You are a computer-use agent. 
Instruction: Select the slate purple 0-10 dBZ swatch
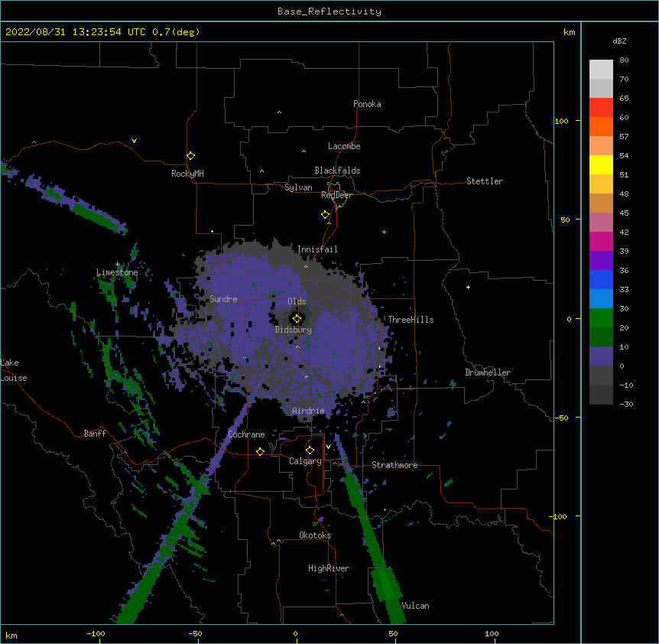(x=601, y=356)
